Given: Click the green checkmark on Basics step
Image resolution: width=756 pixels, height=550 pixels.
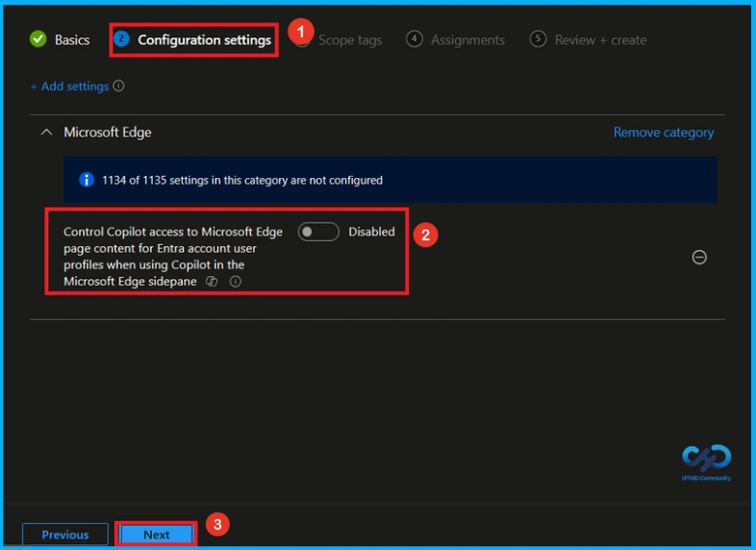Looking at the screenshot, I should tap(38, 39).
